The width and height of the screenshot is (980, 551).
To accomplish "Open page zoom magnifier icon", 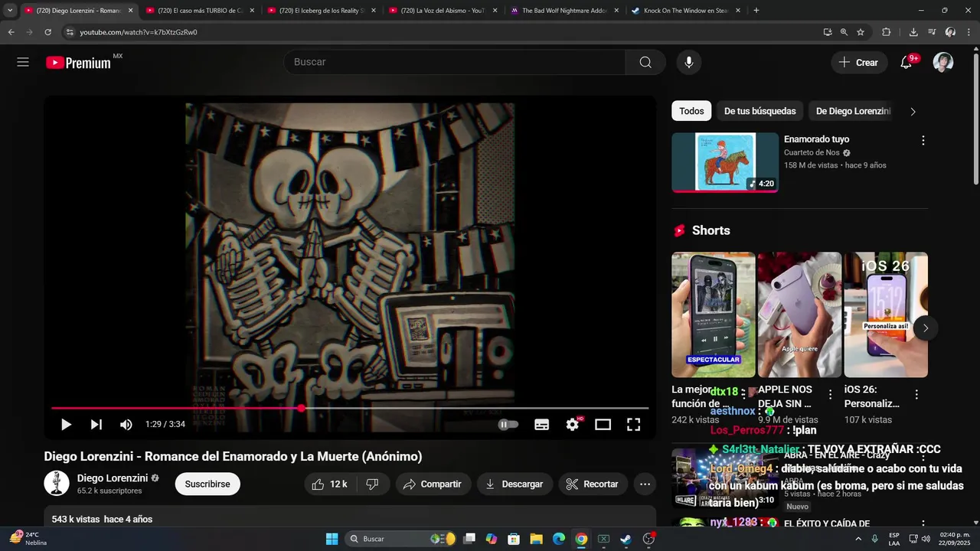I will [x=844, y=32].
